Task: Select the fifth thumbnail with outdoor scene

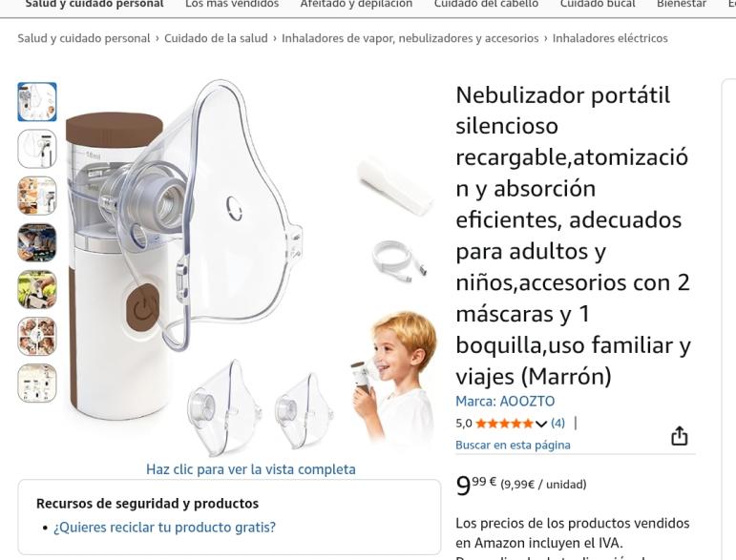Action: [37, 289]
